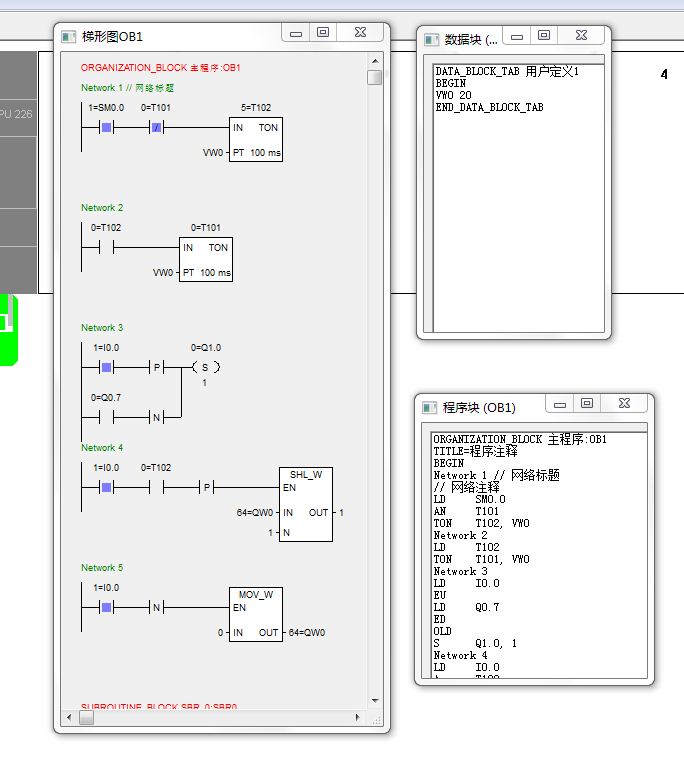The image size is (684, 780).
Task: Toggle the T102 contact in Network 2
Action: coord(106,247)
